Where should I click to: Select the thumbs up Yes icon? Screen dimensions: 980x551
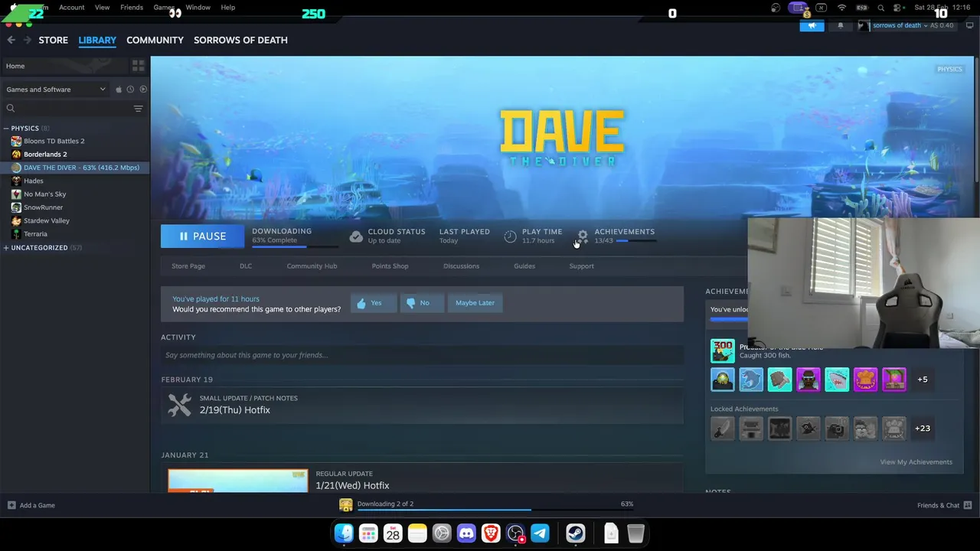pos(361,303)
